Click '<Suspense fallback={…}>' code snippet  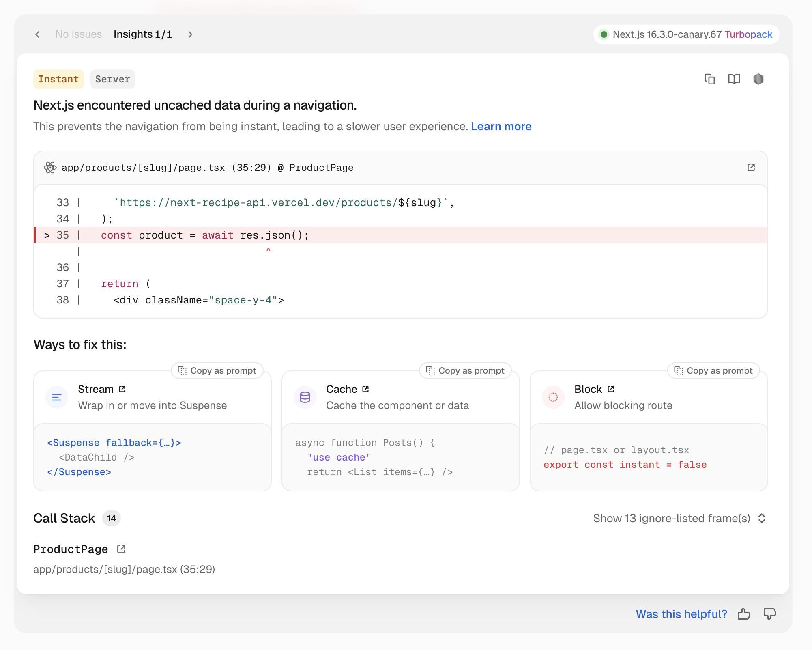pyautogui.click(x=114, y=443)
